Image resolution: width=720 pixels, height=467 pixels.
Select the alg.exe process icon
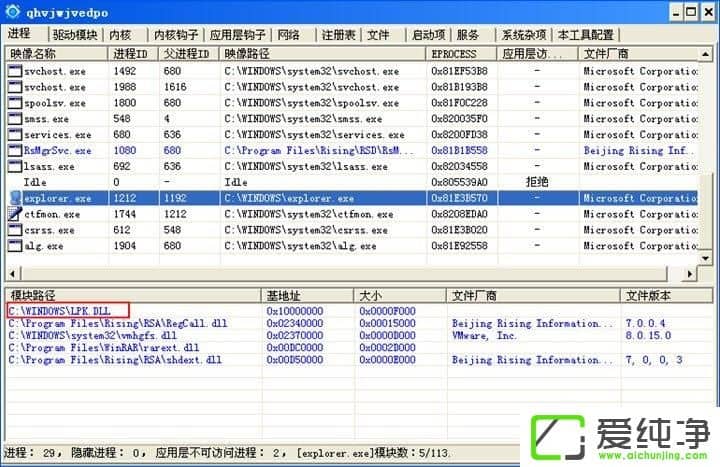coord(14,246)
